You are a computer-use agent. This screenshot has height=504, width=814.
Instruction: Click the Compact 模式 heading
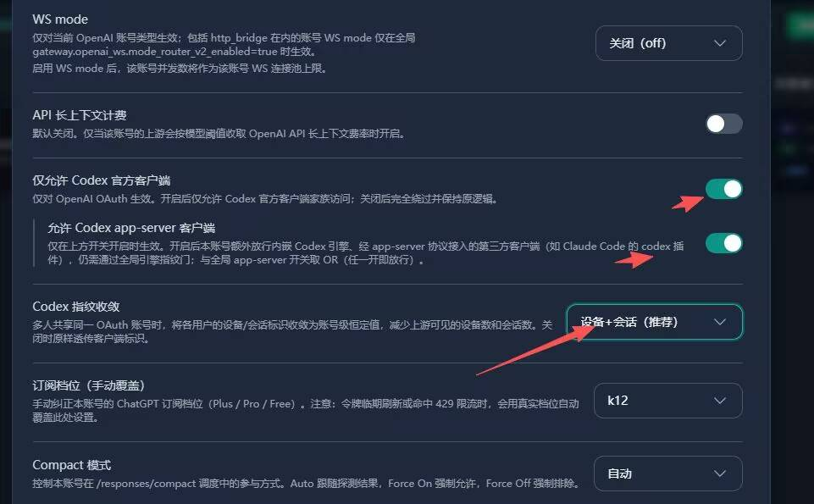tap(72, 465)
